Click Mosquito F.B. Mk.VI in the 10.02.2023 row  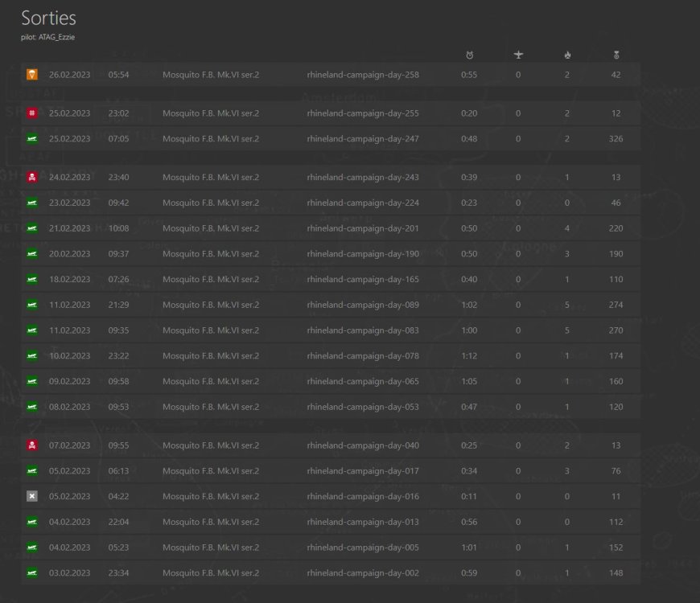[x=211, y=356]
